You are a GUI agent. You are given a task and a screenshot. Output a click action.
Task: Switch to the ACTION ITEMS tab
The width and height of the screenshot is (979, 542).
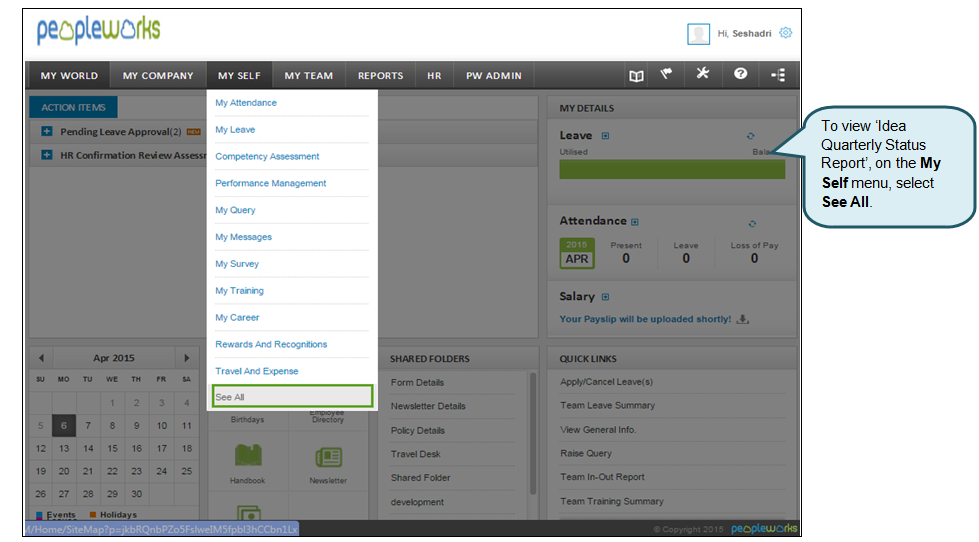(x=73, y=107)
